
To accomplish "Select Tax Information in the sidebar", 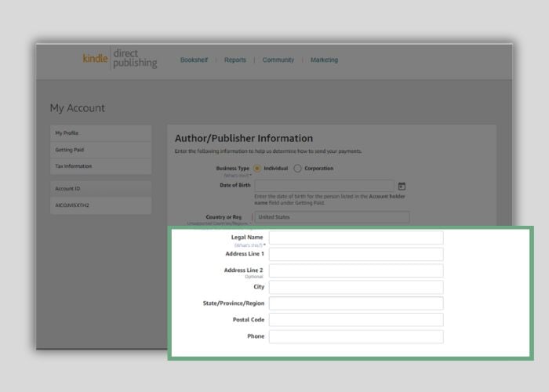I will (x=101, y=166).
